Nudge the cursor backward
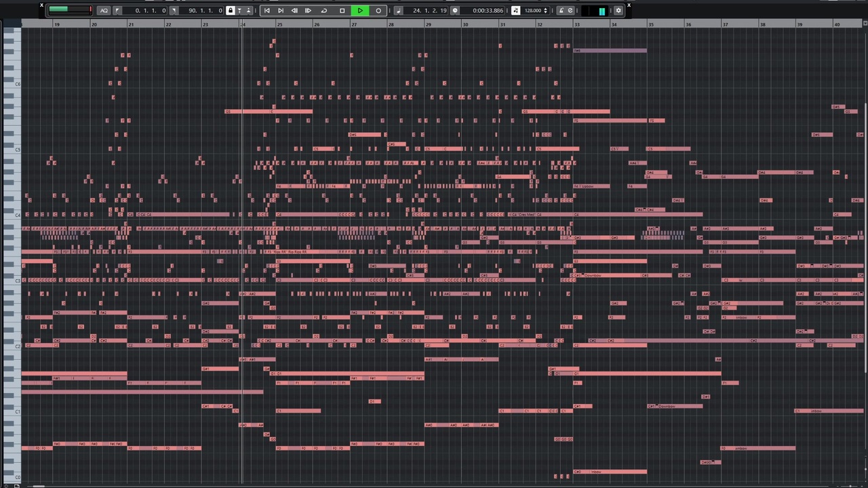The height and width of the screenshot is (488, 868). (x=294, y=11)
